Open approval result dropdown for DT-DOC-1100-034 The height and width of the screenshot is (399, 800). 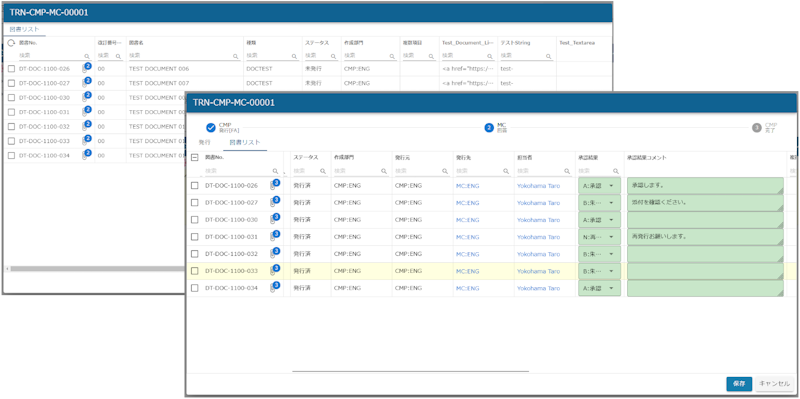[599, 288]
